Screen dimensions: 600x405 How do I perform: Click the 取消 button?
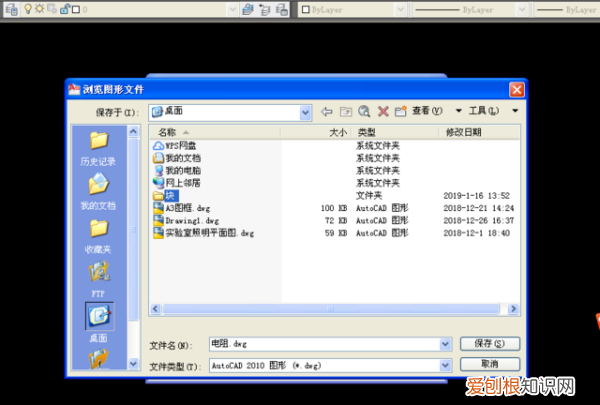(x=490, y=364)
